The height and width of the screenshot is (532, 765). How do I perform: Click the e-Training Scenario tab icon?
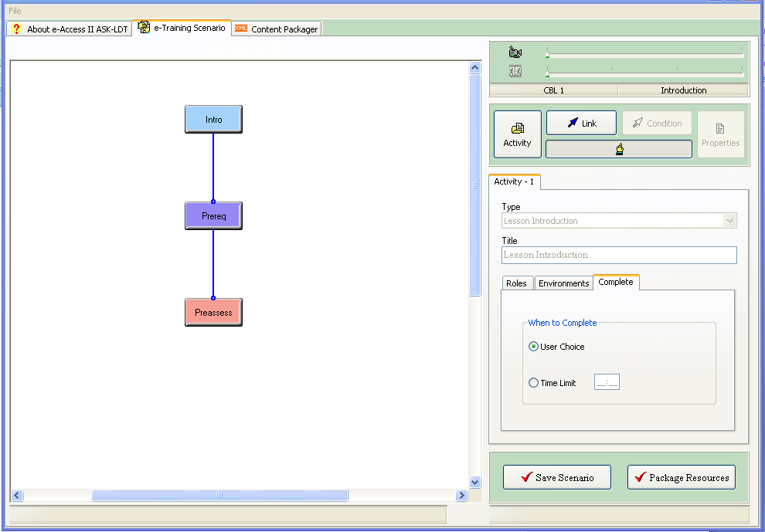[144, 27]
